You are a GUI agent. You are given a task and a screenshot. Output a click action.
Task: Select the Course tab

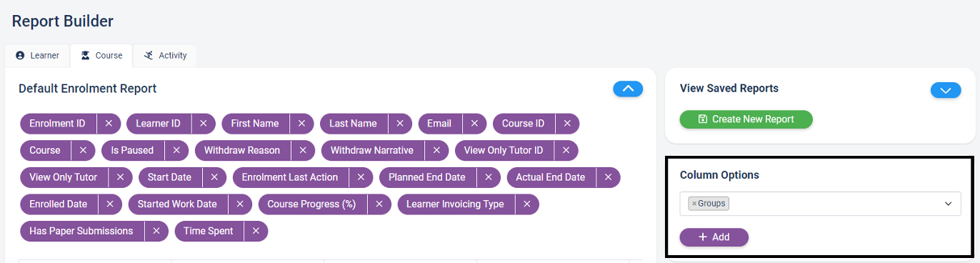pyautogui.click(x=101, y=55)
